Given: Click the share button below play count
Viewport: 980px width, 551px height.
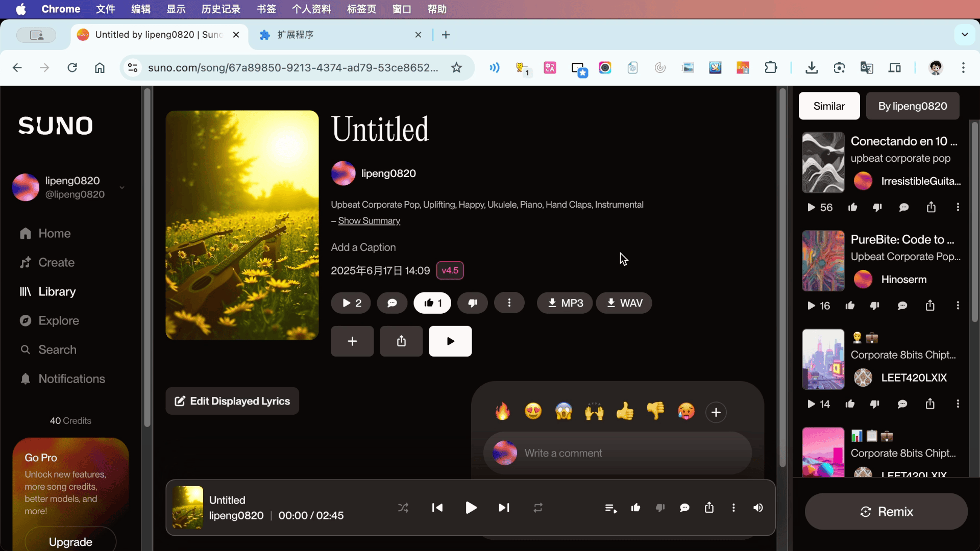Looking at the screenshot, I should click(x=401, y=341).
